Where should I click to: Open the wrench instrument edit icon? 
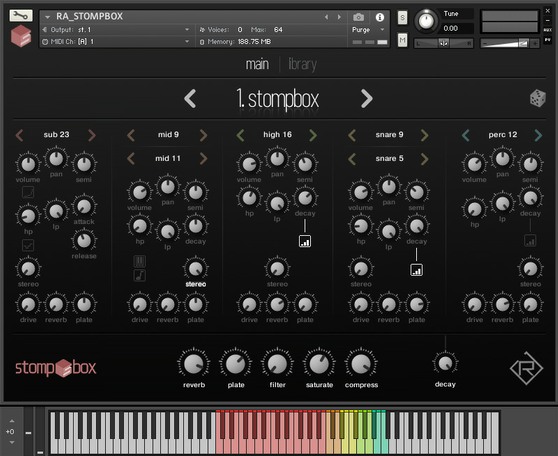click(x=21, y=15)
